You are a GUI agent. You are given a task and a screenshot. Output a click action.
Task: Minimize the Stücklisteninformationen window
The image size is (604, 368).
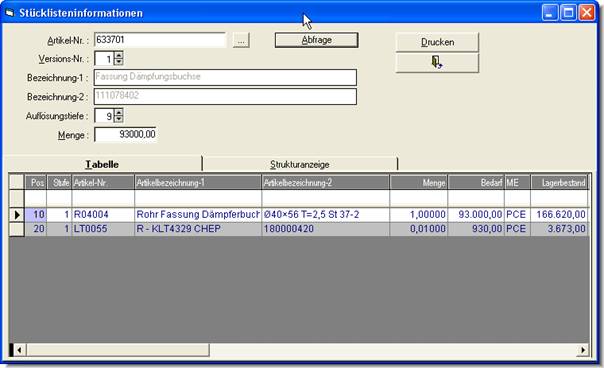point(550,13)
